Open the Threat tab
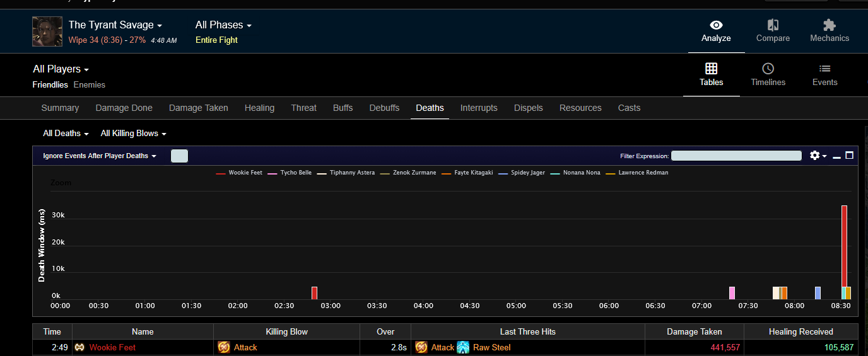 303,108
